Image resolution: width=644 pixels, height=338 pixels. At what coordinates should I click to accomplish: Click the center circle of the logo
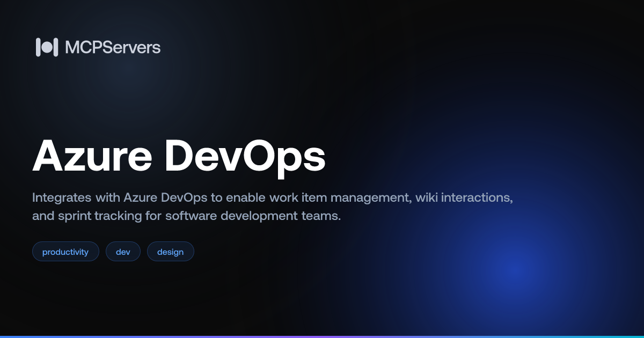click(47, 47)
